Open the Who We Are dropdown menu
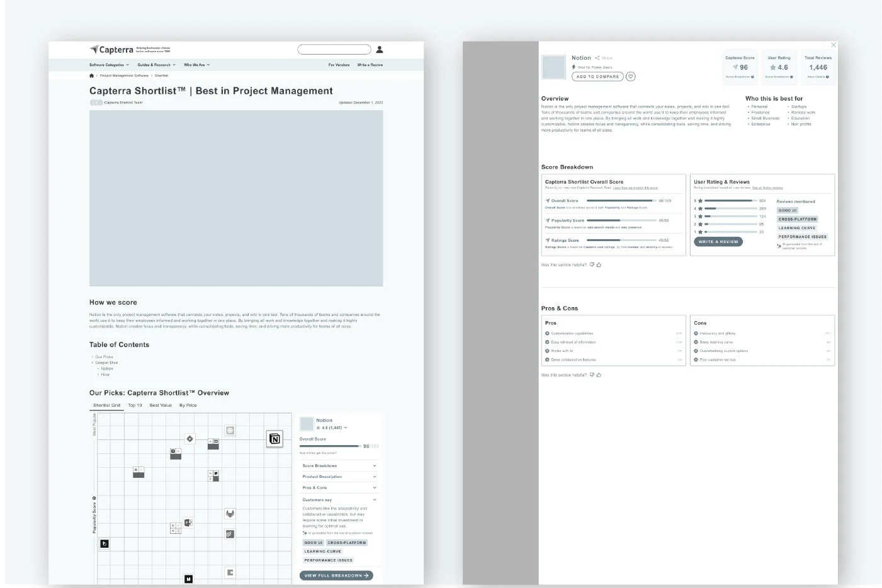 (197, 65)
